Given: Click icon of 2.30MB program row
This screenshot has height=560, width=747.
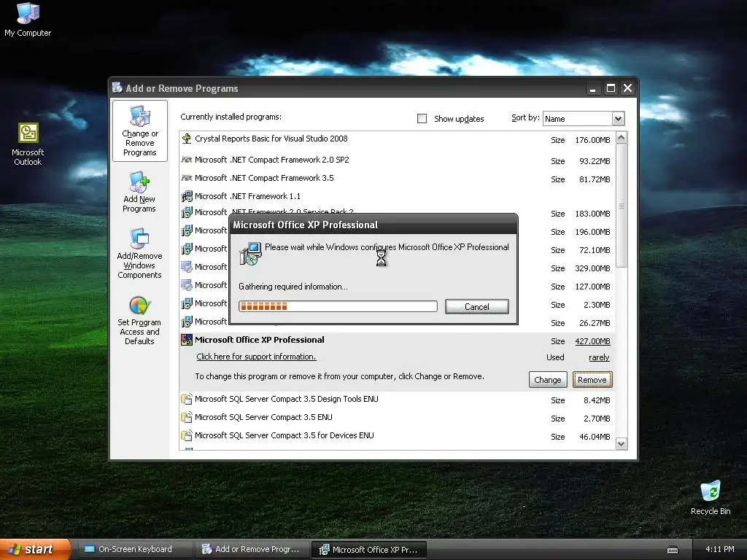Looking at the screenshot, I should click(187, 303).
